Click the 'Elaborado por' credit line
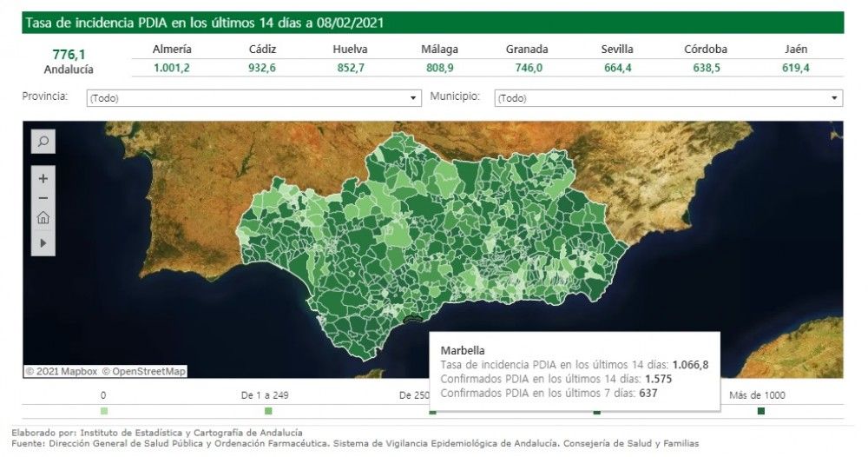 coord(157,433)
